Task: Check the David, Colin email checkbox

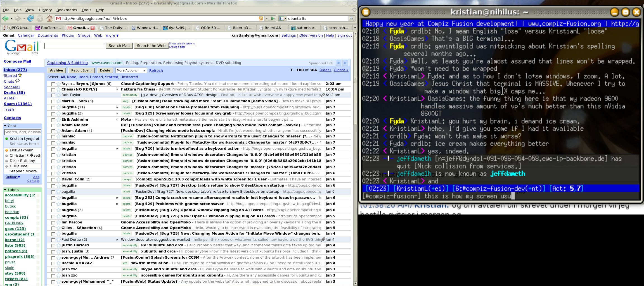Action: pyautogui.click(x=53, y=180)
